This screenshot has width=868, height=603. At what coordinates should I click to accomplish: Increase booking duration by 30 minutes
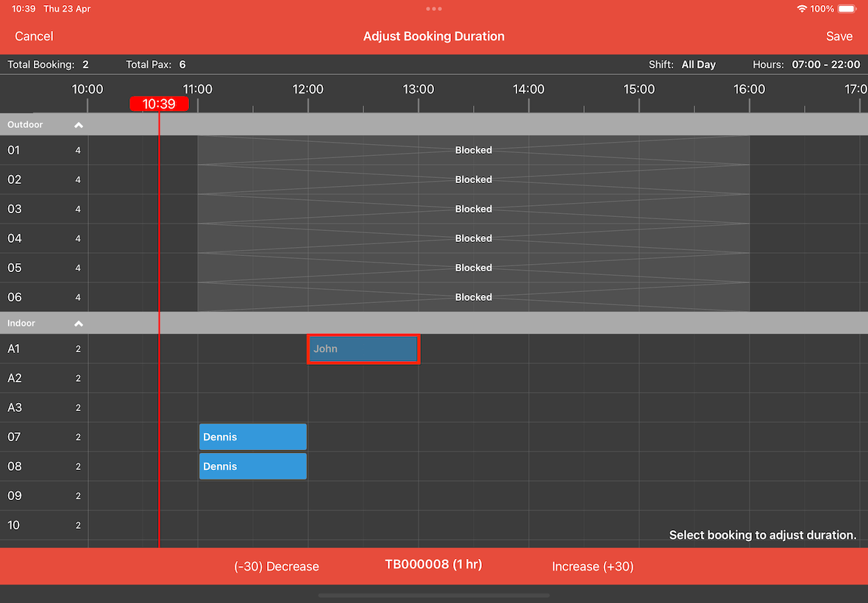(592, 566)
